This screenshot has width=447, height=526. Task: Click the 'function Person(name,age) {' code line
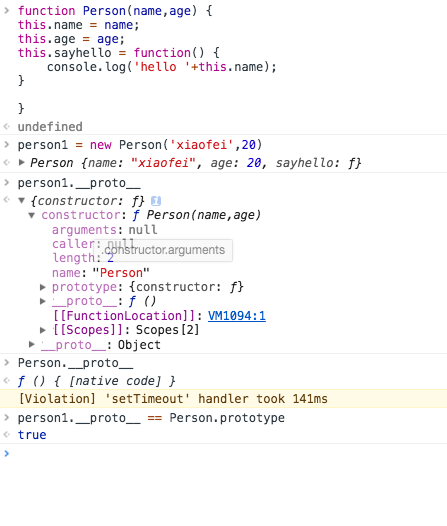pyautogui.click(x=115, y=11)
